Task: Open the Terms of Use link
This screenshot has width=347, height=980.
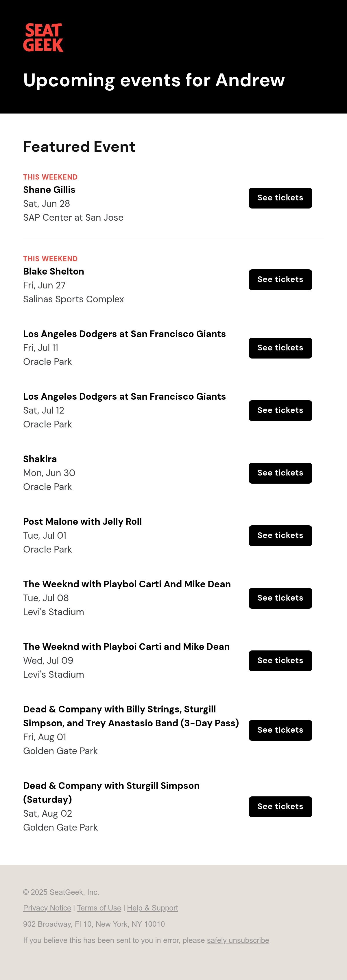Action: 99,908
